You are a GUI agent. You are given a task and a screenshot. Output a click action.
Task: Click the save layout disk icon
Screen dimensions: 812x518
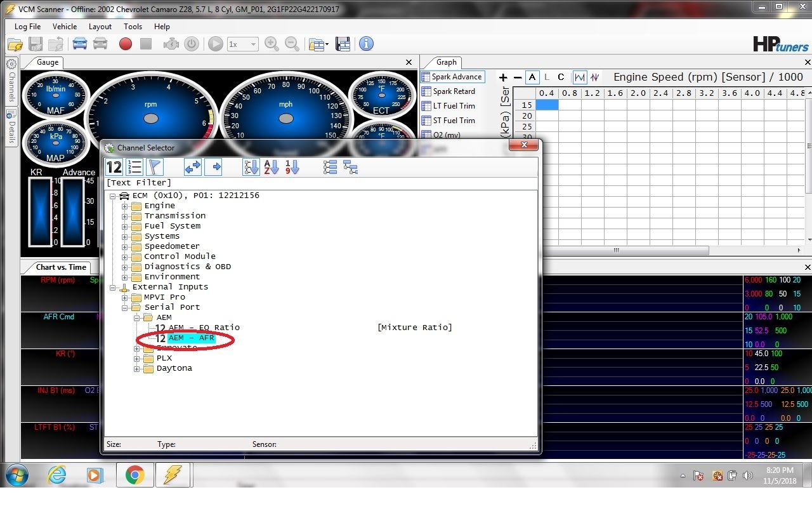[343, 44]
